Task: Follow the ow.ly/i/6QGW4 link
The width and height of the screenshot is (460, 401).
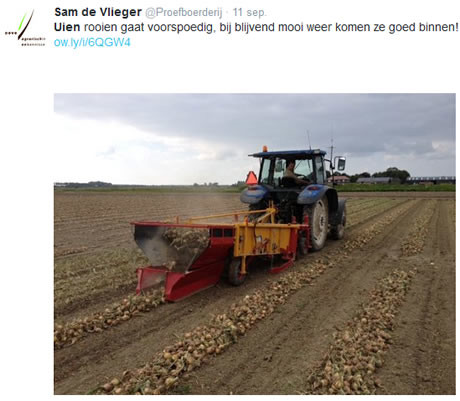Action: 92,42
